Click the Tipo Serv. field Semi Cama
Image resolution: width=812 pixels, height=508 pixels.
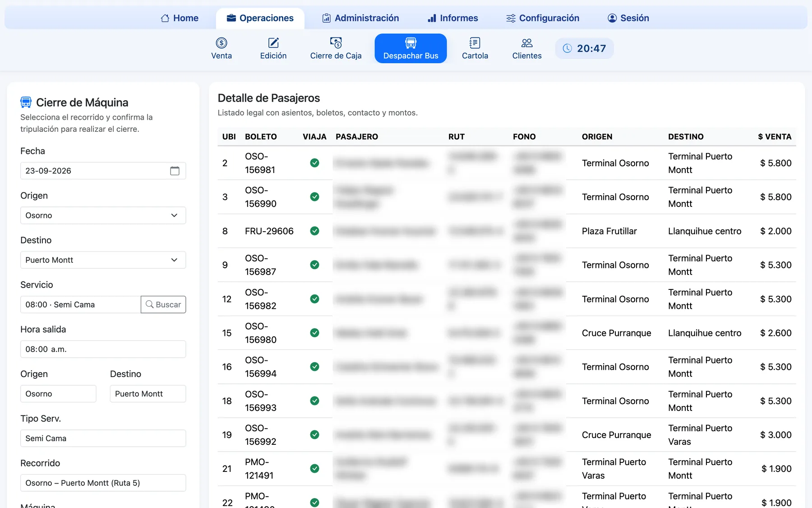click(x=103, y=438)
